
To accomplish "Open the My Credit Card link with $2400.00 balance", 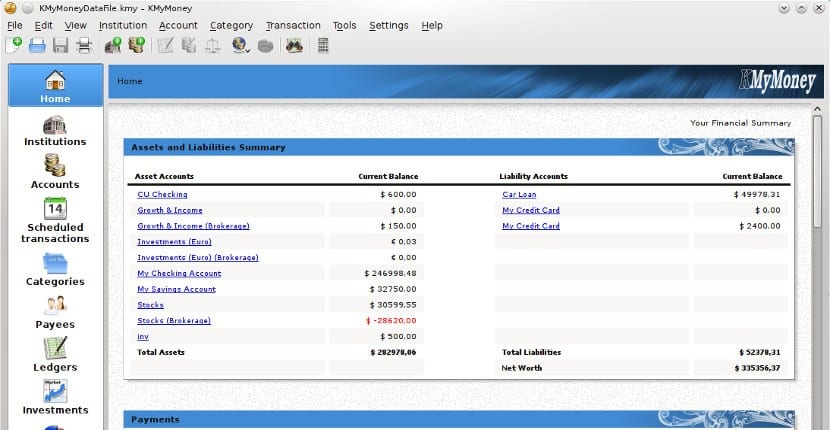I will (x=530, y=226).
